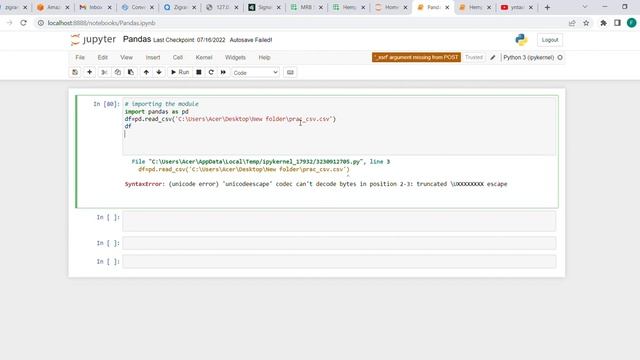640x360 pixels.
Task: Open the Cell menu
Action: pos(178,58)
